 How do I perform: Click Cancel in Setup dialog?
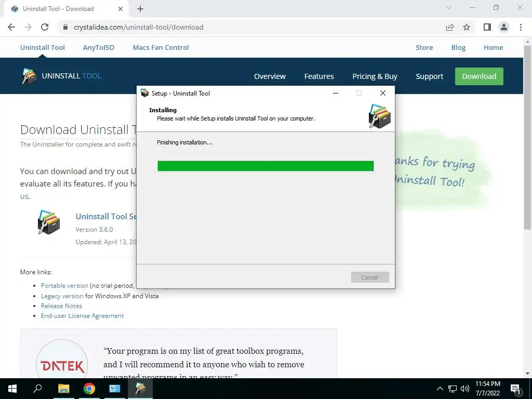tap(370, 277)
